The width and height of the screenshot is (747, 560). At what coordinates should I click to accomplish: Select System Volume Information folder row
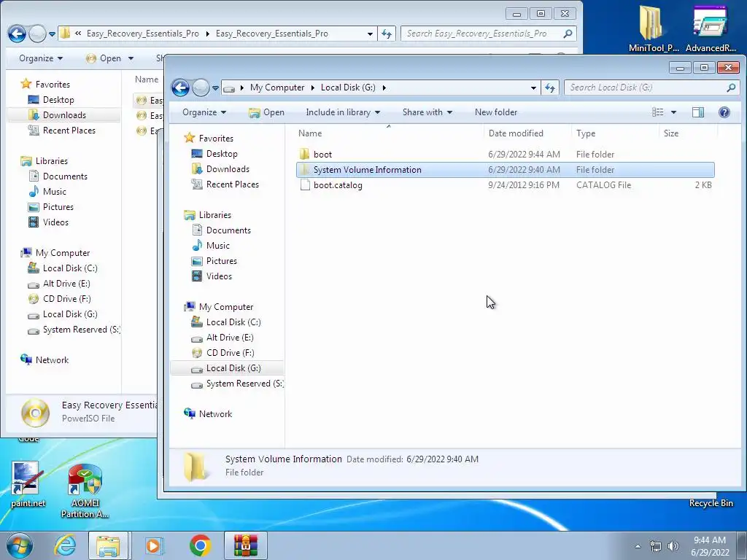point(505,170)
